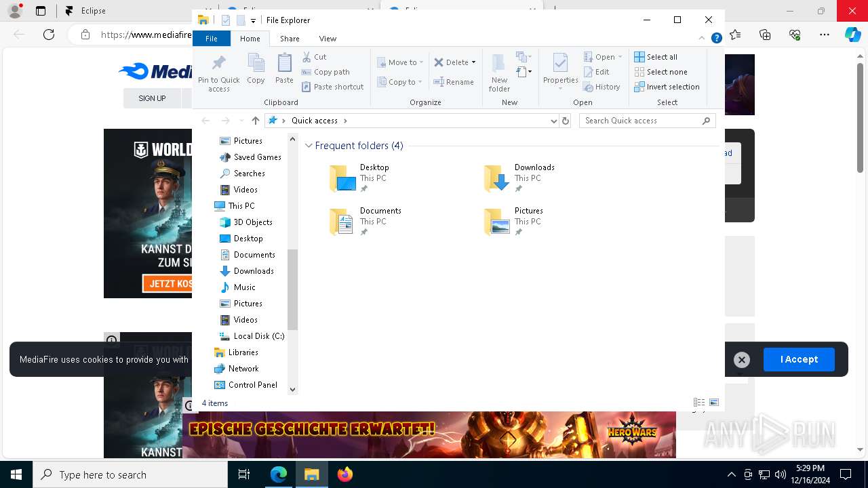The height and width of the screenshot is (488, 868).
Task: Switch to the Share ribbon tab
Action: pyautogui.click(x=290, y=39)
